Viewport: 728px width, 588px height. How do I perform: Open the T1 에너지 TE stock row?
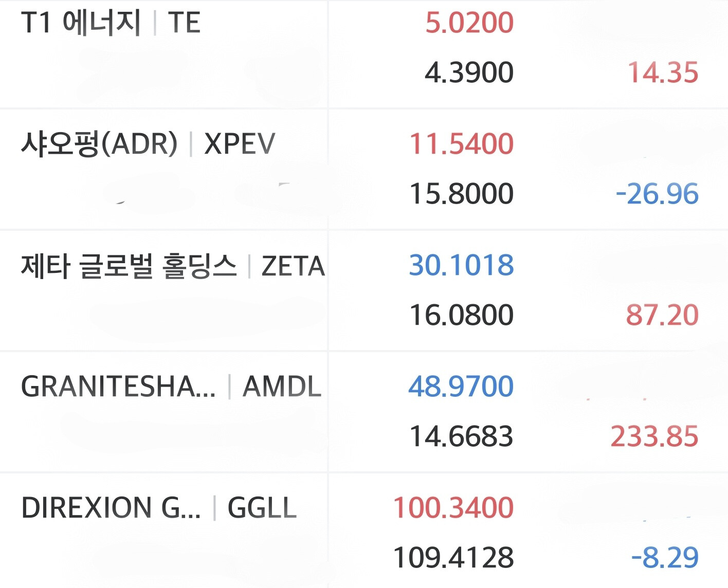tap(364, 53)
